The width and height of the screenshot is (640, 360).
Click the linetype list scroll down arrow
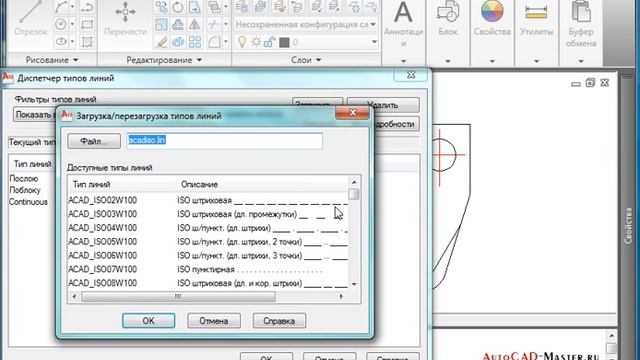click(x=354, y=284)
